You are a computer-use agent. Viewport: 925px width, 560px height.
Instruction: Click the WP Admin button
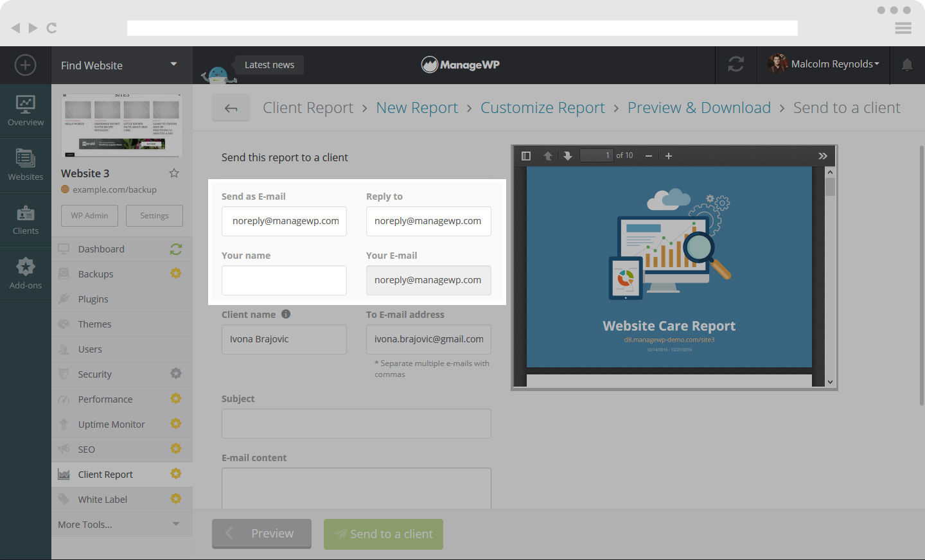89,216
